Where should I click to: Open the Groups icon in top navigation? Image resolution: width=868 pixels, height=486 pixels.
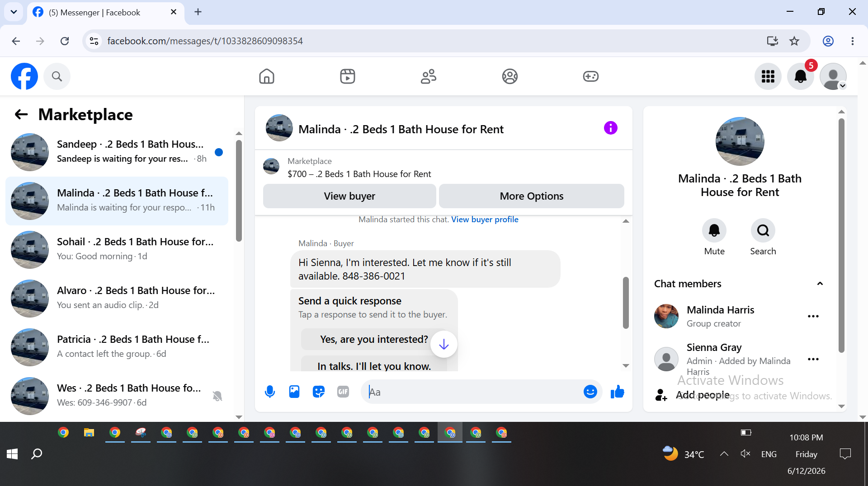pyautogui.click(x=509, y=76)
